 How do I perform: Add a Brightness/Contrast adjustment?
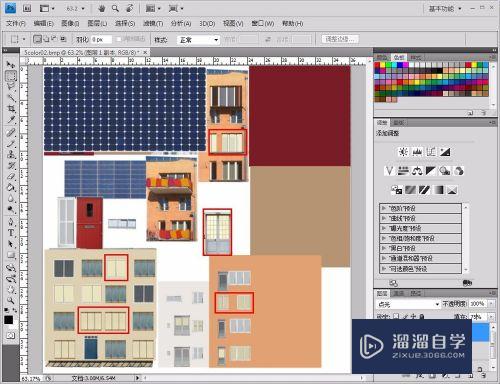click(x=403, y=152)
